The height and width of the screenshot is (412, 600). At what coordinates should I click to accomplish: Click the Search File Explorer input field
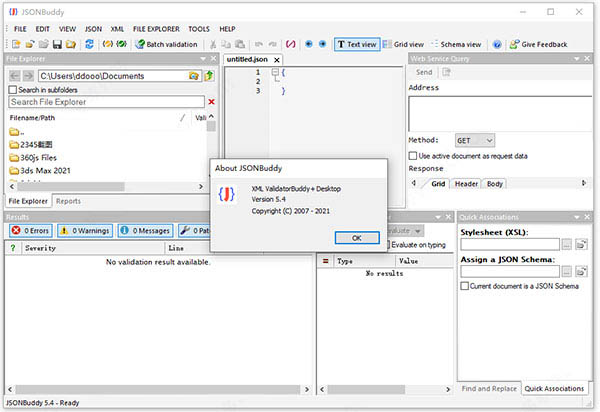(x=105, y=102)
